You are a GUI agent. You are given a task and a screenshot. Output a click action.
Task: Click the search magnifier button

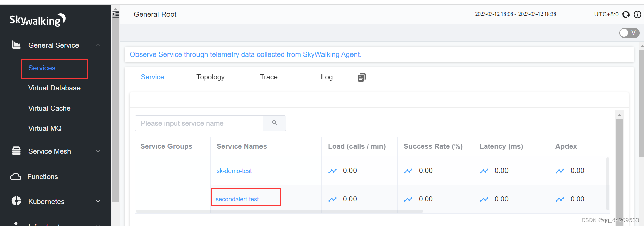(x=275, y=123)
